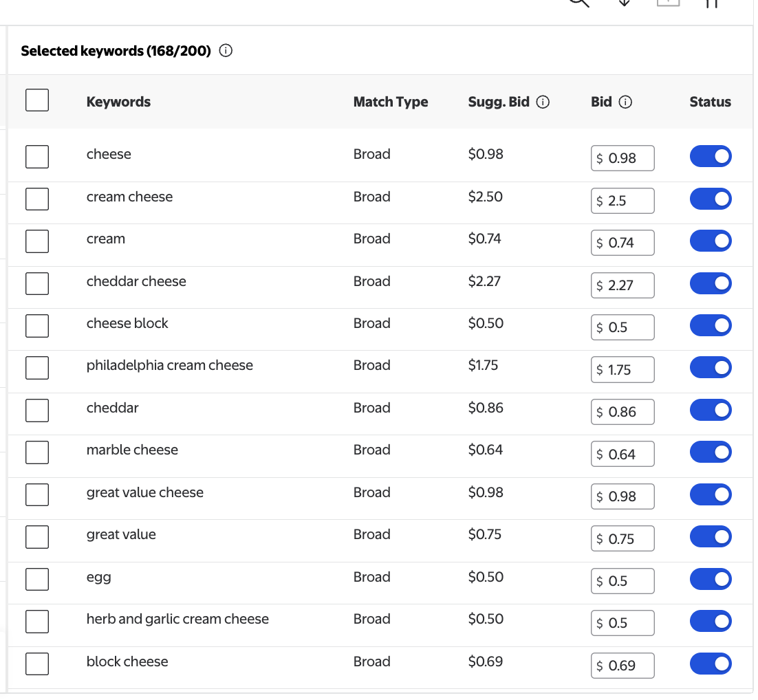Screen dimensions: 758x700
Task: Check the box next to cheddar
Action: point(37,411)
